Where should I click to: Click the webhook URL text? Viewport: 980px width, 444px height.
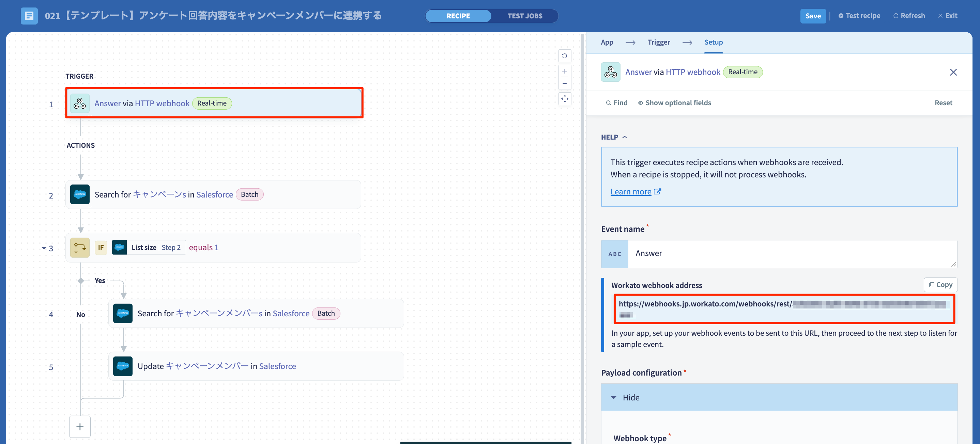click(784, 309)
